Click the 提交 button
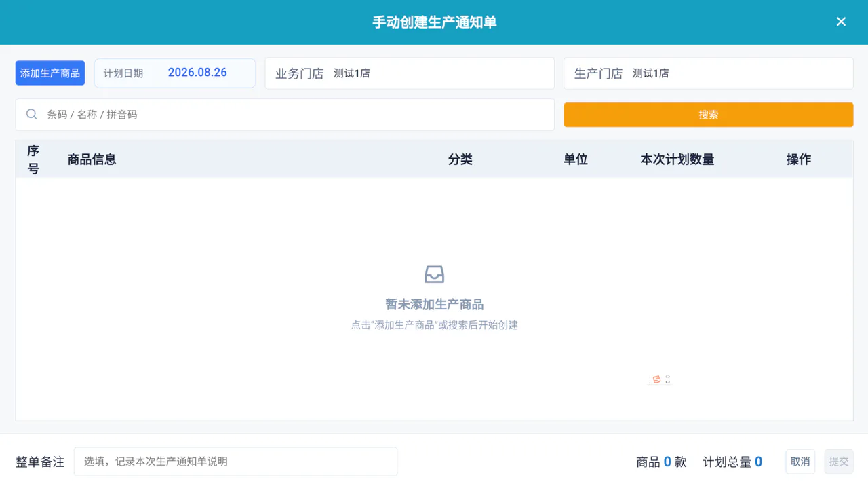This screenshot has width=868, height=488. coord(839,462)
